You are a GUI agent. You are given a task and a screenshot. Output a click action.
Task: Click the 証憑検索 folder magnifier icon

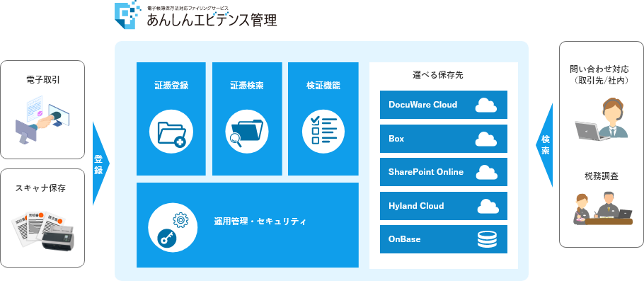246,132
